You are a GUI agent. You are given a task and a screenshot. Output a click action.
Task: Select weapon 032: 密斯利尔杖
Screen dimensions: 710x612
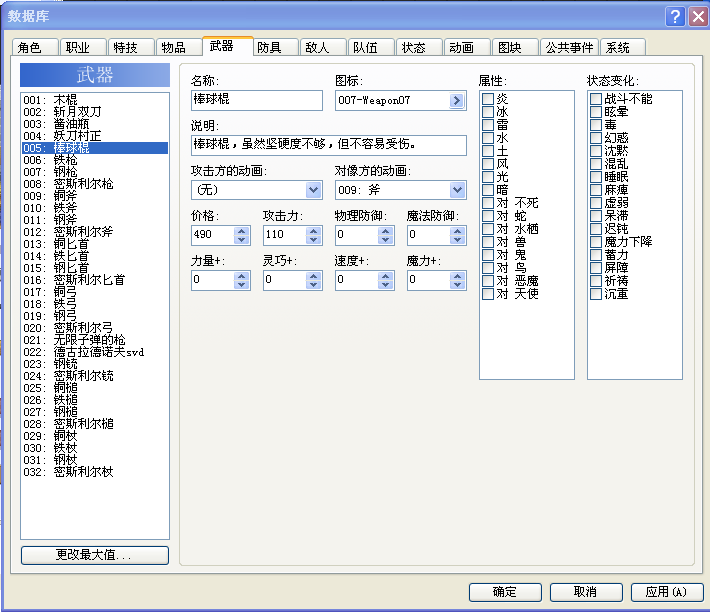95,472
